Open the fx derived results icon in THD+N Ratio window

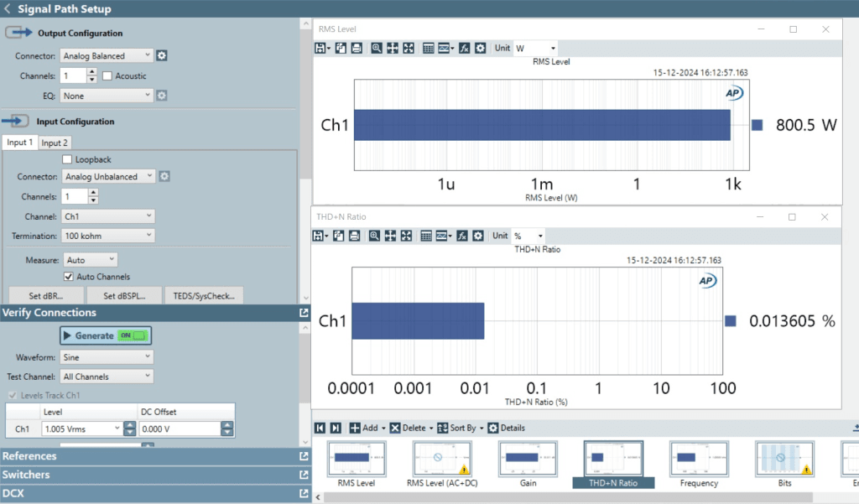tap(462, 236)
